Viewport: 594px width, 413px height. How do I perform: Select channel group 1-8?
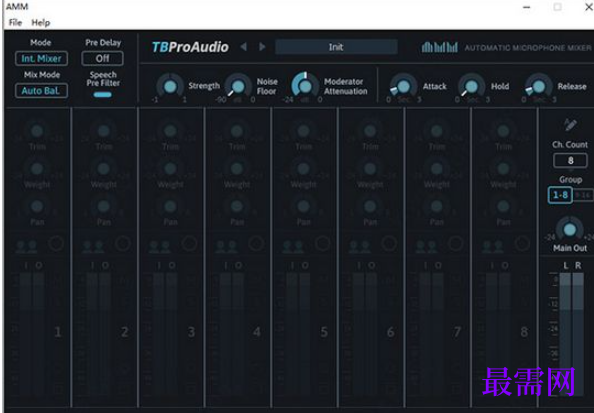(x=560, y=195)
